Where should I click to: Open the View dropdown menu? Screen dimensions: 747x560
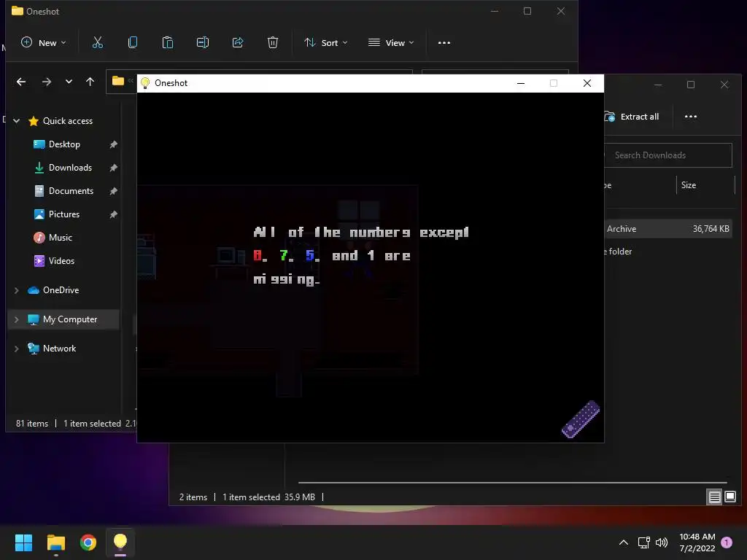[391, 43]
